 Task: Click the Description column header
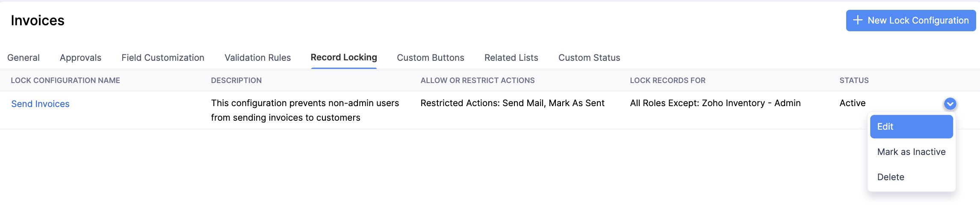[236, 80]
